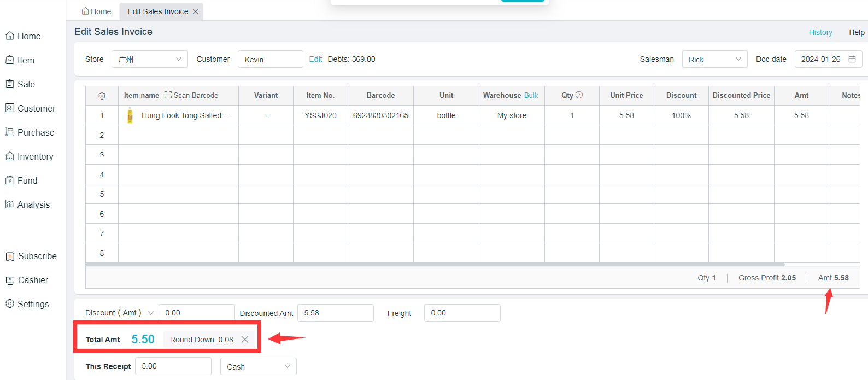Click the Scan Barcode icon
Screen dimensions: 868x380
click(168, 95)
